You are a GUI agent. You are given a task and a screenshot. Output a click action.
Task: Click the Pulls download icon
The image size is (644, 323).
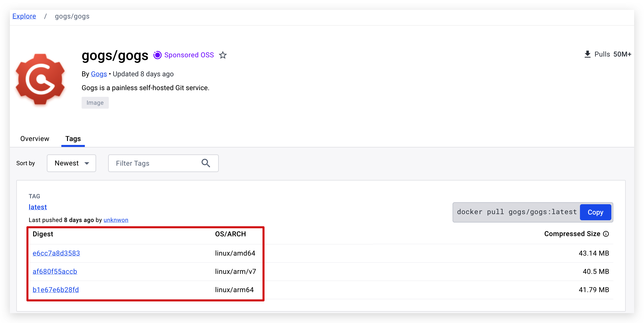(x=587, y=54)
